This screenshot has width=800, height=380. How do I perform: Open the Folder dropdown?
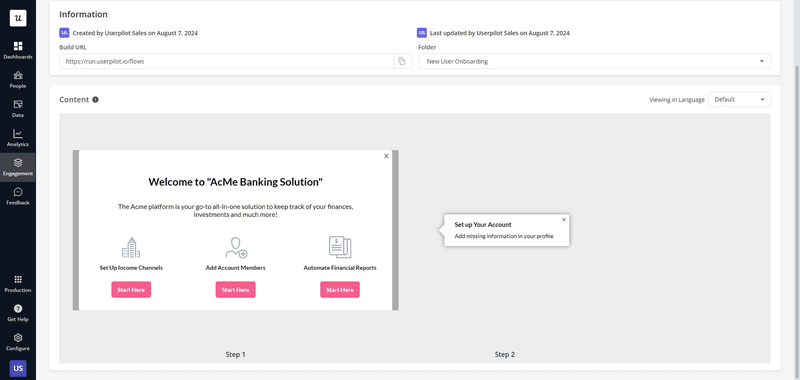[x=594, y=61]
